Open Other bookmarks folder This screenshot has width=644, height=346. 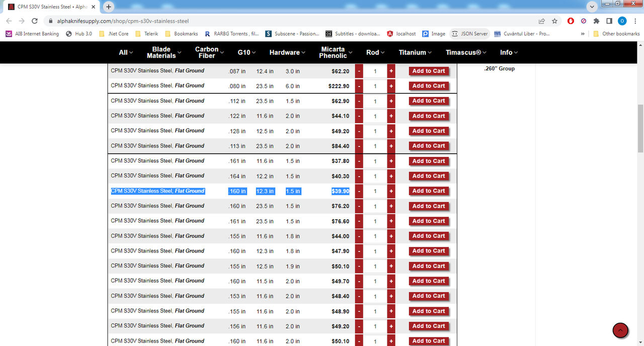[616, 34]
